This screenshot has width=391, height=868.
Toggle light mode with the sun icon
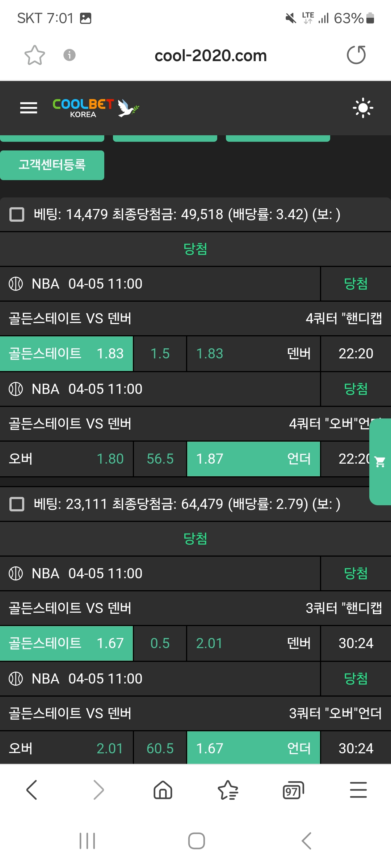(x=363, y=108)
